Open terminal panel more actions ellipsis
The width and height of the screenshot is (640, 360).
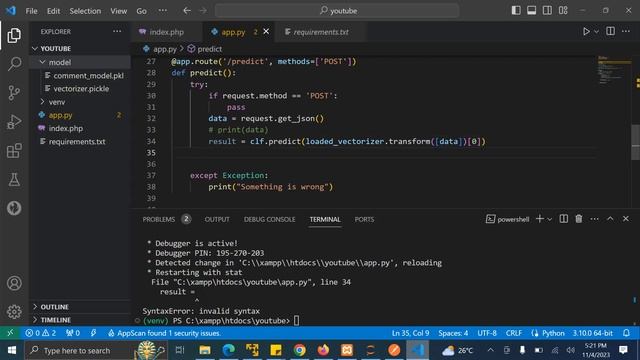[x=594, y=219]
